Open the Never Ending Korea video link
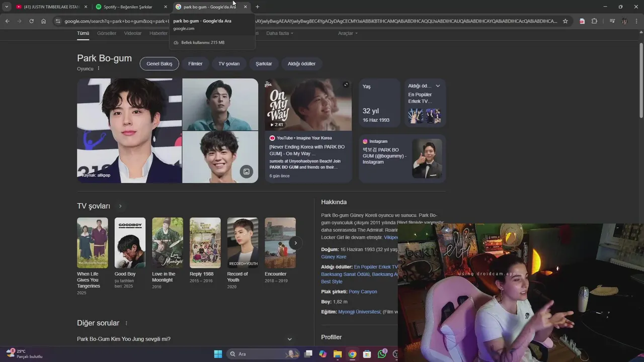This screenshot has height=362, width=644. click(x=307, y=150)
